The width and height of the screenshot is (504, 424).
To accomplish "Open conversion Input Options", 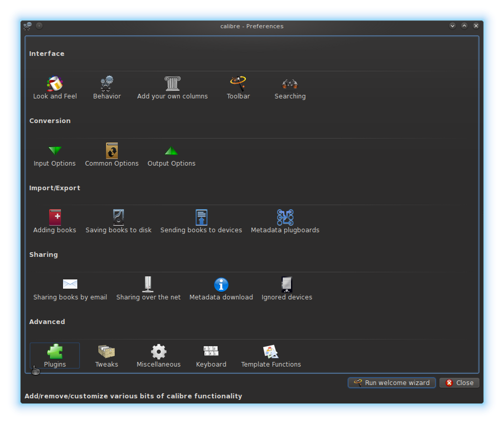I will tap(55, 155).
